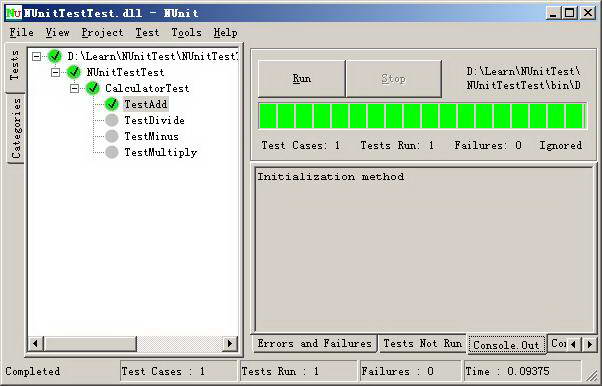Click the green checkmark beside the D:\Learn root path
The height and width of the screenshot is (386, 602).
[55, 56]
